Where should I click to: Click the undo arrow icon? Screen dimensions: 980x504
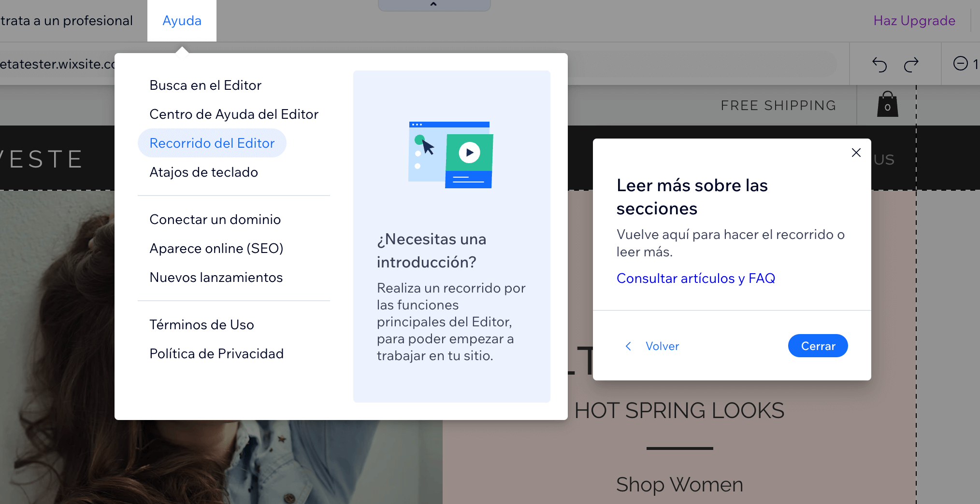pos(879,64)
